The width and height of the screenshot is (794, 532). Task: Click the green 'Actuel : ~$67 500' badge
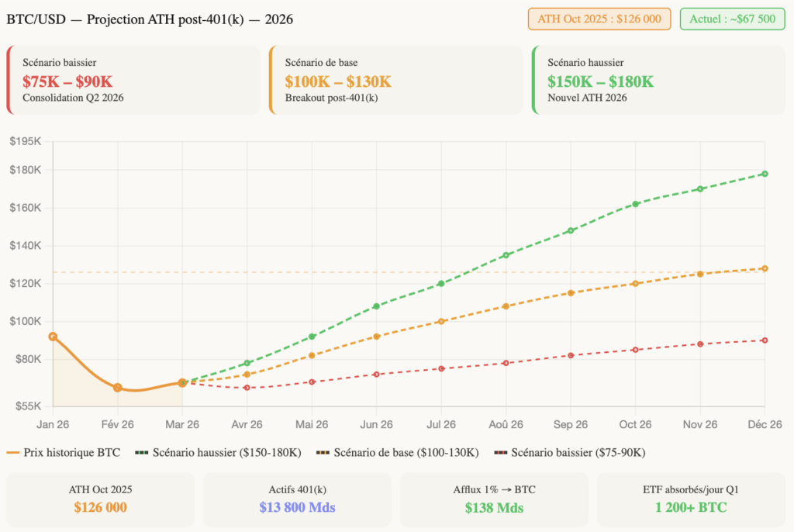[x=733, y=19]
